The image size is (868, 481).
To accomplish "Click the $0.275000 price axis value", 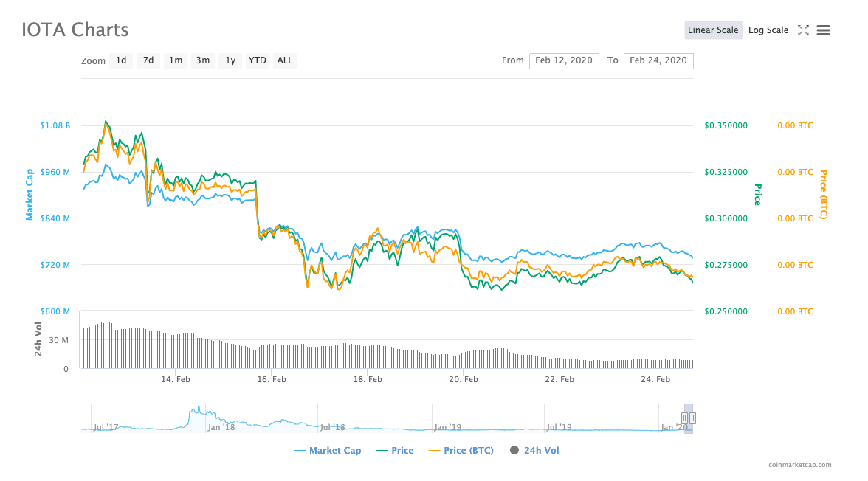I will tap(726, 265).
